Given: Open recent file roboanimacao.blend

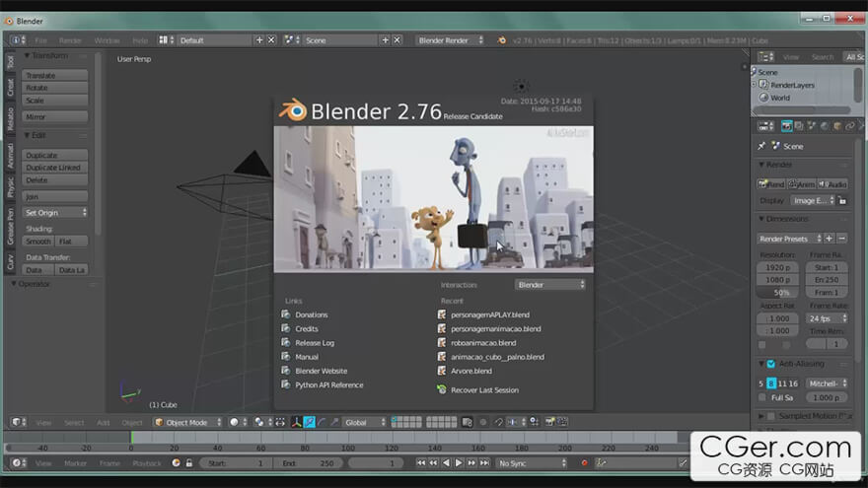Looking at the screenshot, I should 483,343.
